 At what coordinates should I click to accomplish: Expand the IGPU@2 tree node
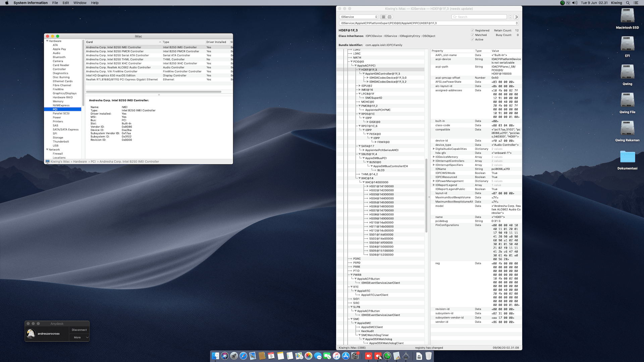[x=360, y=85]
